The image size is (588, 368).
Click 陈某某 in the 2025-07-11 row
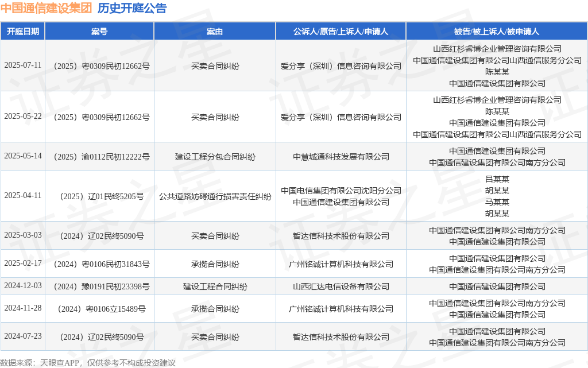497,72
